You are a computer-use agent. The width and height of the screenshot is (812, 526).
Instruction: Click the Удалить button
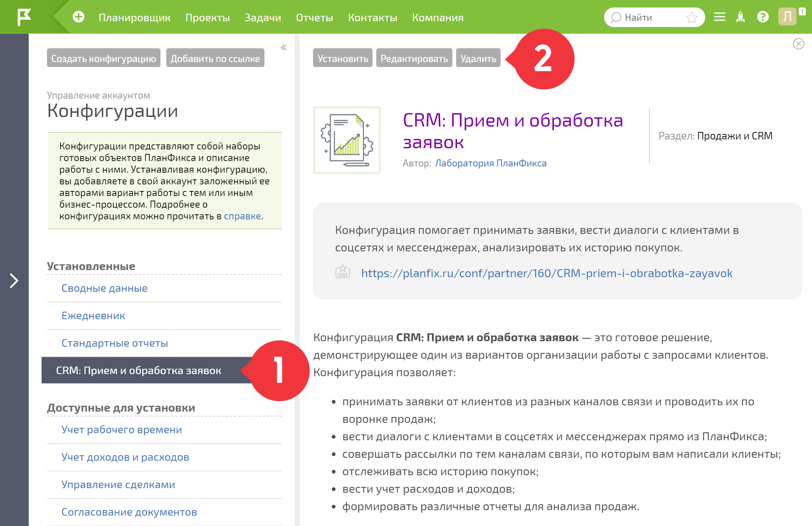coord(478,58)
